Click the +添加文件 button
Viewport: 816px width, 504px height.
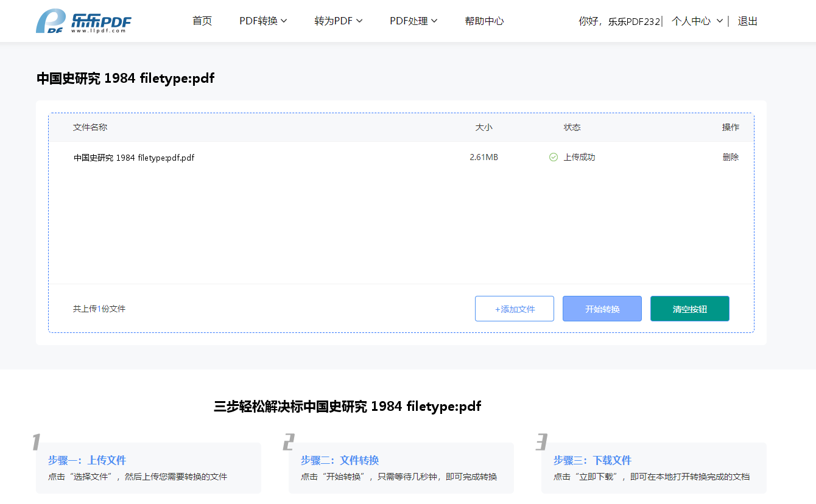coord(515,309)
